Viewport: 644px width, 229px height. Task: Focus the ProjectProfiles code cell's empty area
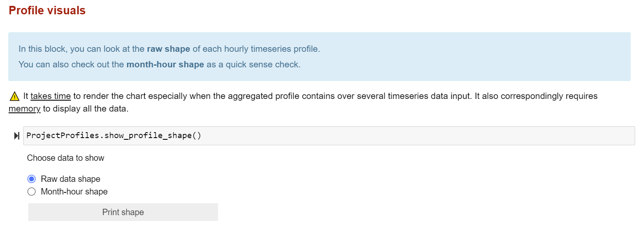(418, 136)
